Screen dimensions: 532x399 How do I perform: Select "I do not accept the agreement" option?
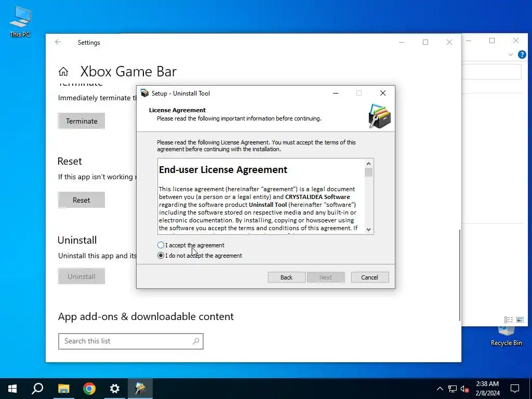pyautogui.click(x=161, y=256)
